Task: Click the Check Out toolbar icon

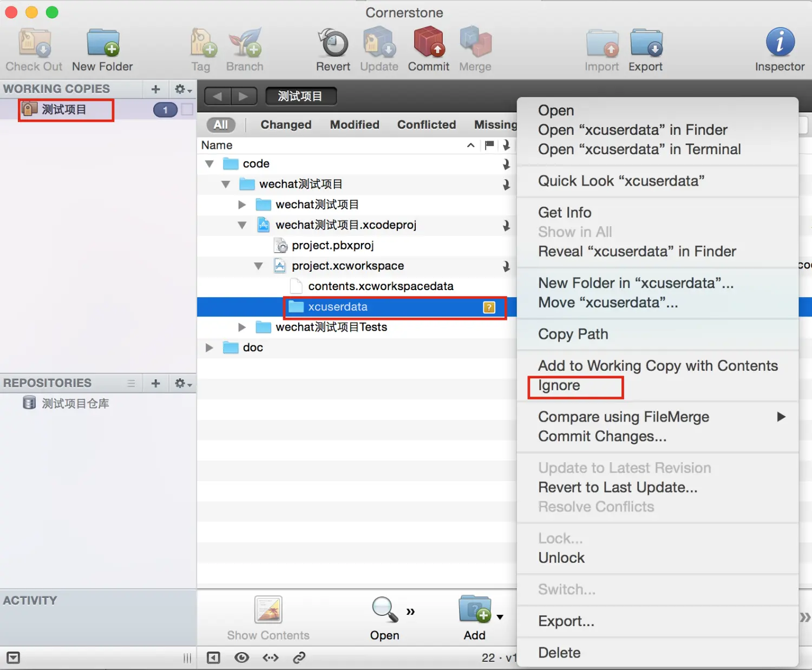Action: pos(35,43)
